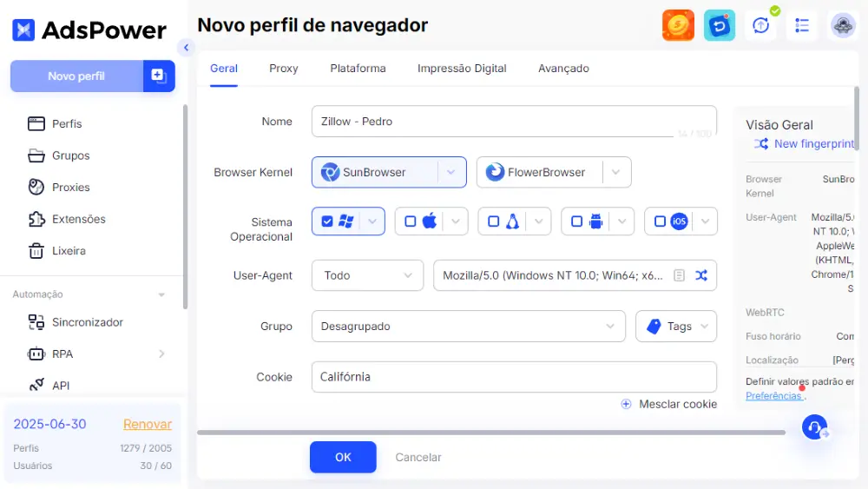Switch to the Avançado tab

[x=563, y=68]
